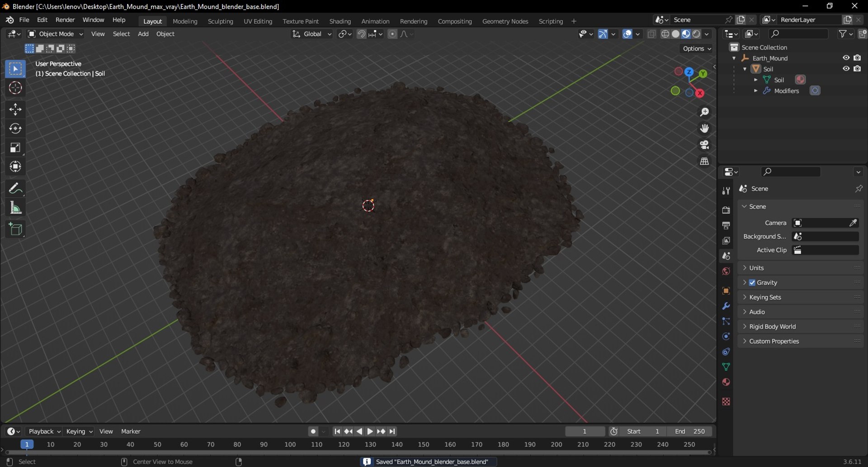Click the current frame number field
Screen dimensions: 868x467
tap(585, 432)
